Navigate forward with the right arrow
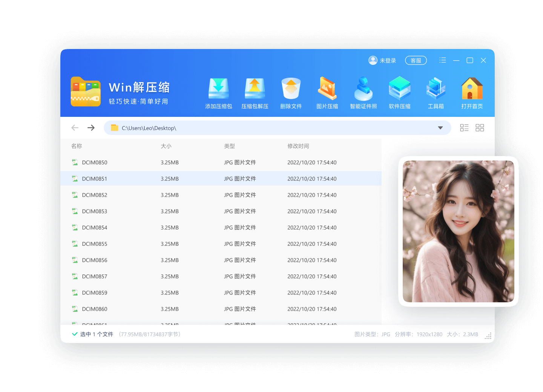 [x=91, y=128]
